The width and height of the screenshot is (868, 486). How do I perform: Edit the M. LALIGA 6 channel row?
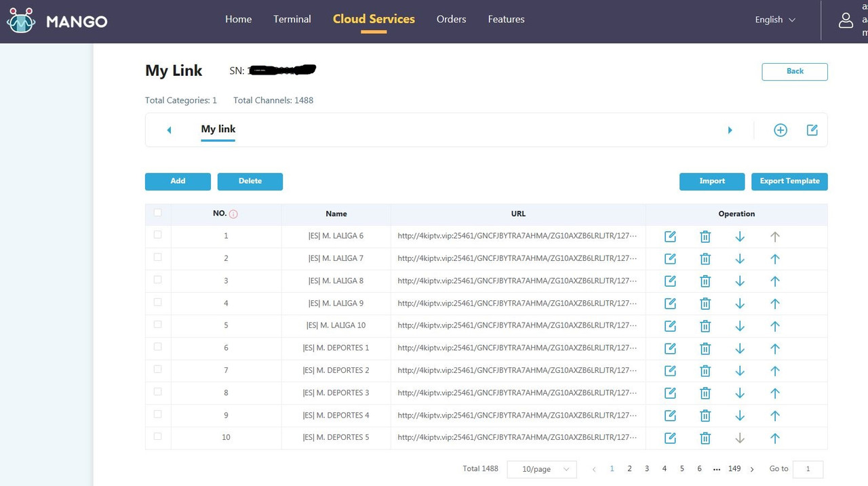(x=670, y=237)
